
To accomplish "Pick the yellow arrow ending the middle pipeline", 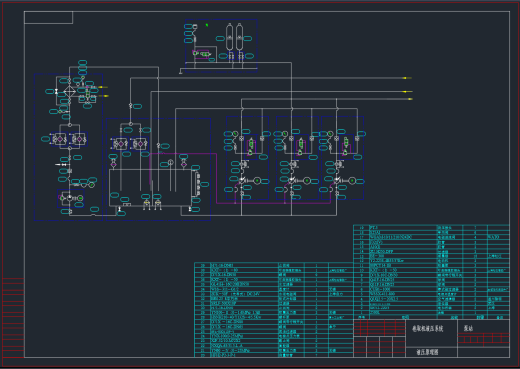I will 407,91.
